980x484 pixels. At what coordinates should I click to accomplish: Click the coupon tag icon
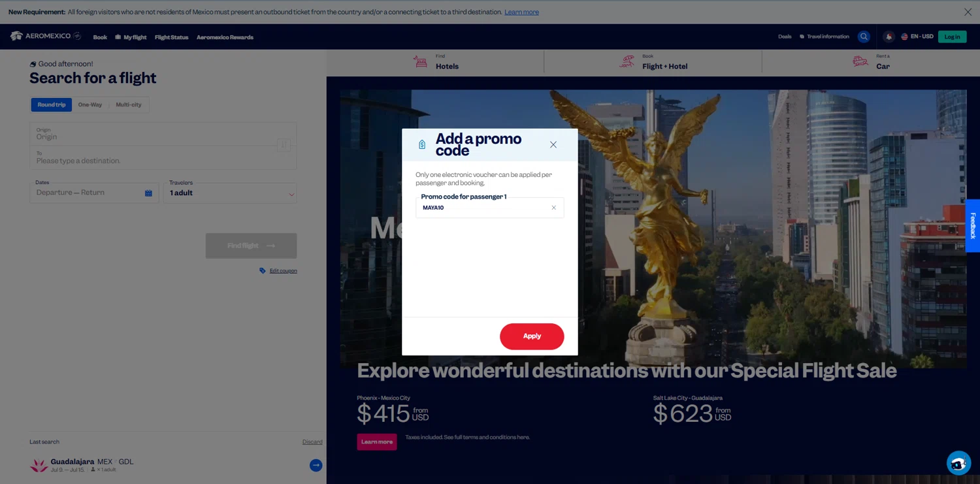coord(263,270)
